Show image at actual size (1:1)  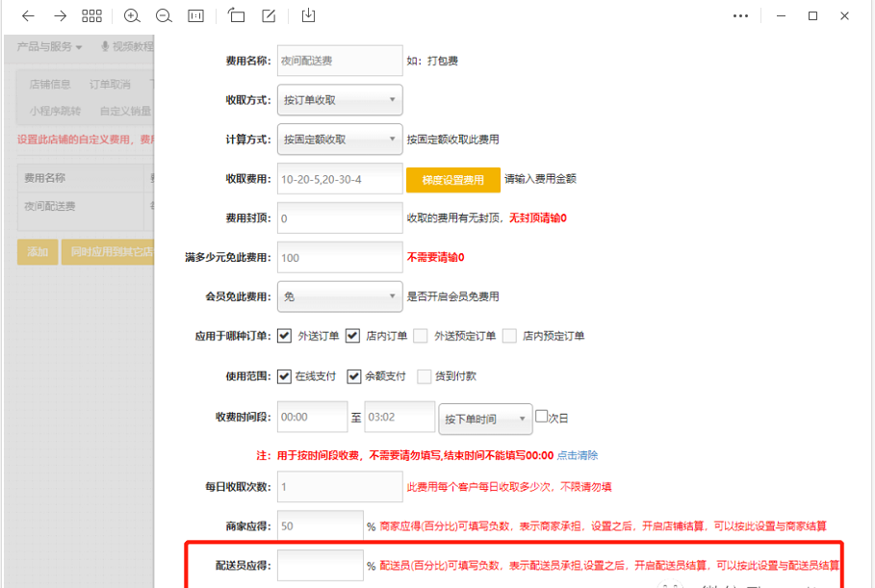point(195,16)
